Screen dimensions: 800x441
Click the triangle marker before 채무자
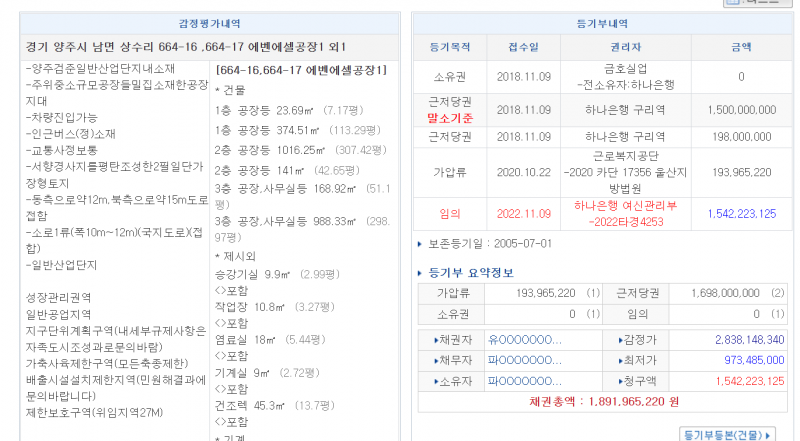436,360
